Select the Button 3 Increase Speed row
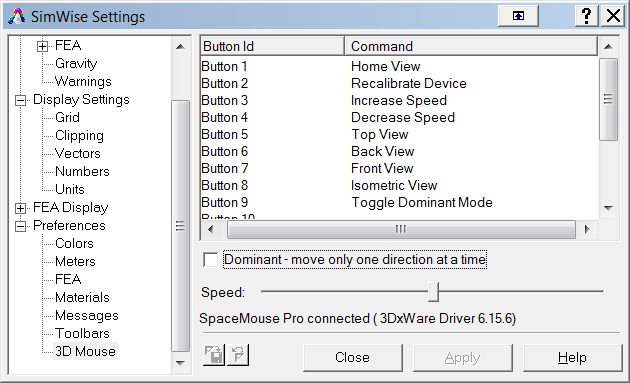 pyautogui.click(x=399, y=100)
